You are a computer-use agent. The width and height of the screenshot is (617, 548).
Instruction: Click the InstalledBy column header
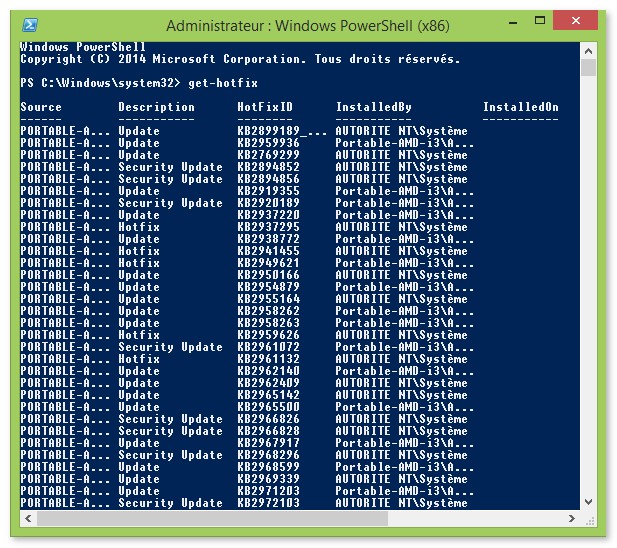(373, 107)
